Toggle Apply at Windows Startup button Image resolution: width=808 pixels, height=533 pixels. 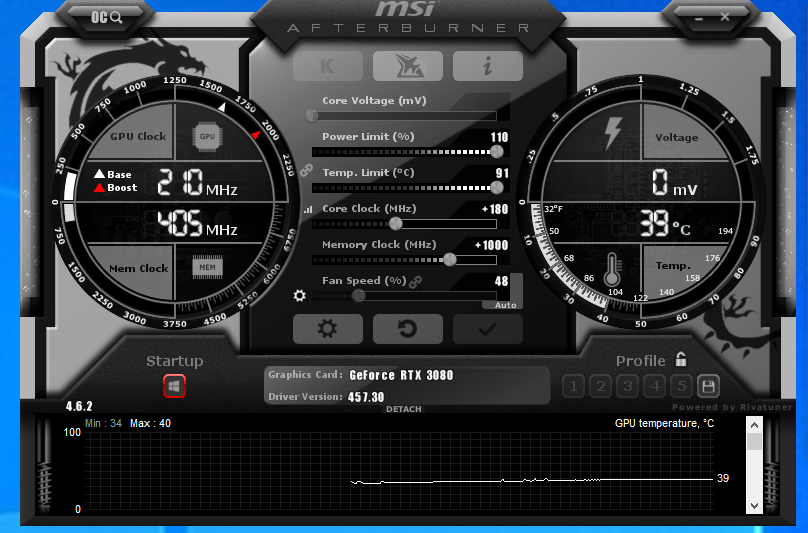(x=174, y=386)
